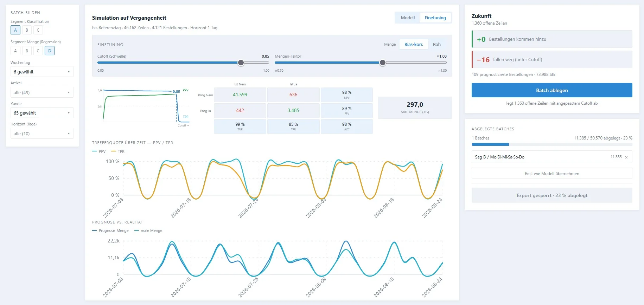
Task: Open the Wochentag dropdown
Action: point(42,72)
